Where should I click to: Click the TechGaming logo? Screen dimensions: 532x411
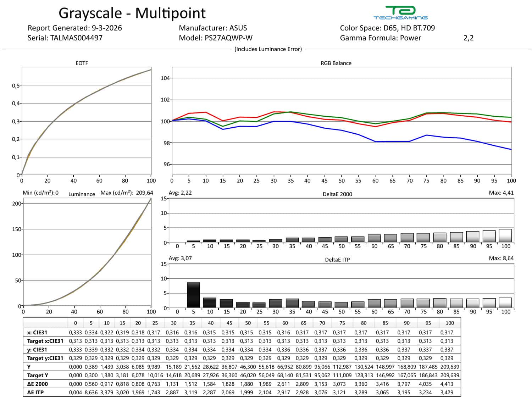[x=400, y=13]
